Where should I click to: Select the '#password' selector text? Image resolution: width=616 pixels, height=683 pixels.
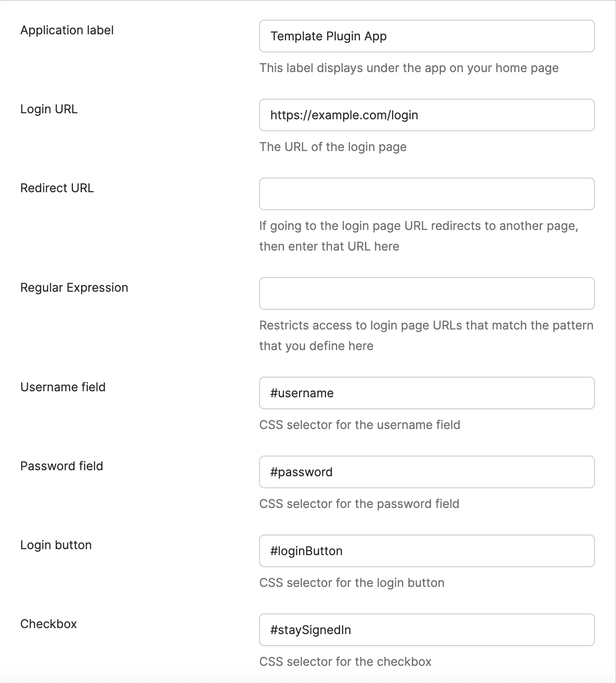click(x=301, y=472)
